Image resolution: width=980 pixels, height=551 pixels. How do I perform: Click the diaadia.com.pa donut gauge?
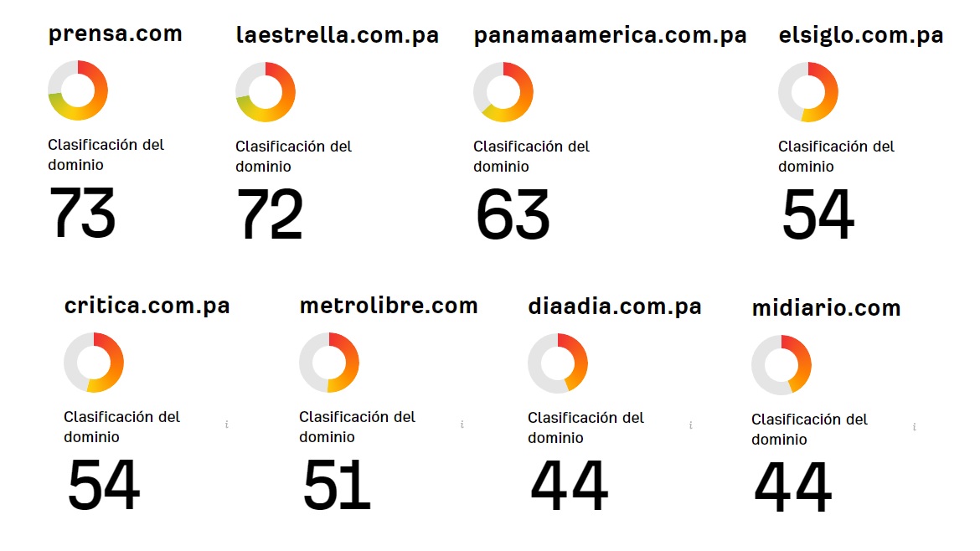point(558,363)
